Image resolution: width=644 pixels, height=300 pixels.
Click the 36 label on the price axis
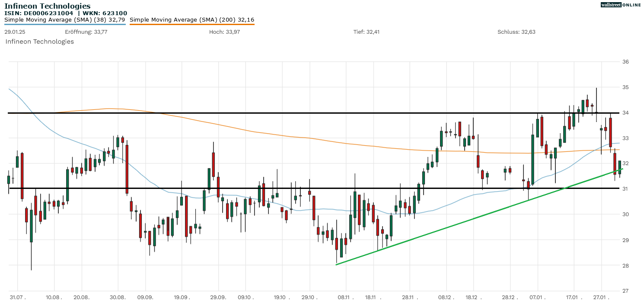click(x=638, y=62)
